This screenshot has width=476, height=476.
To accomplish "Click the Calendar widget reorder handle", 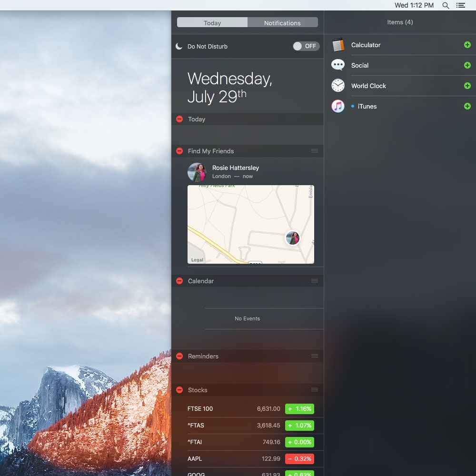I will (314, 281).
